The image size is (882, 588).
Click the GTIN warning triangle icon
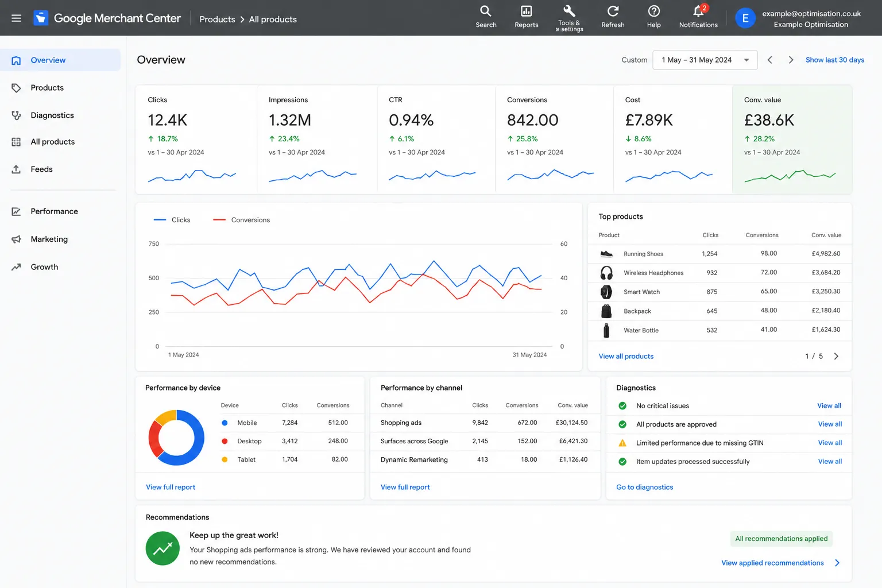(622, 443)
